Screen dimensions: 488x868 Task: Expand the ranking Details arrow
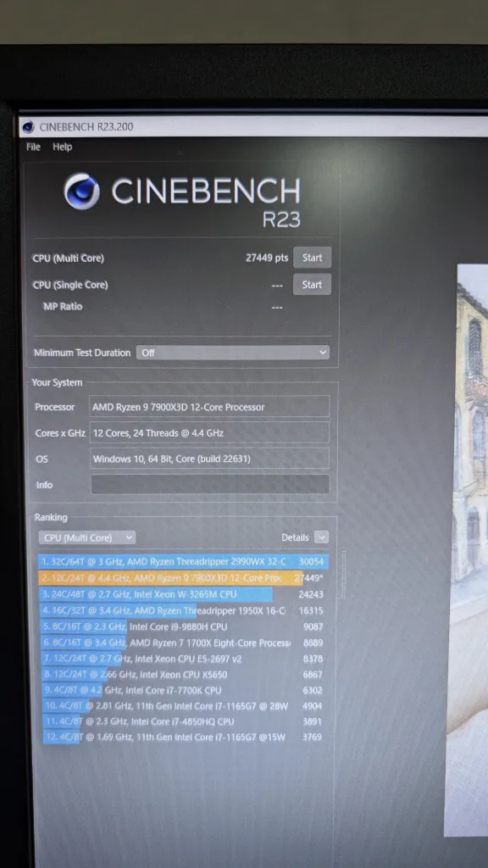pyautogui.click(x=321, y=537)
